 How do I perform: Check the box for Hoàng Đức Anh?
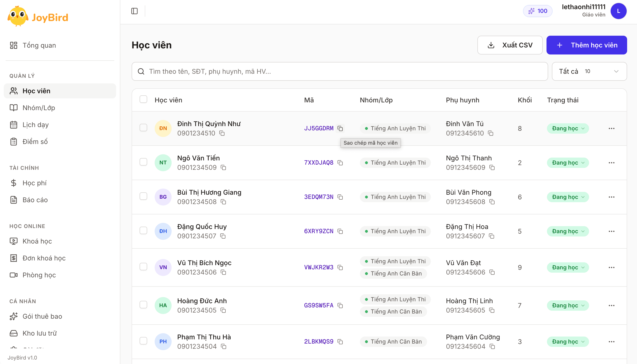(143, 305)
